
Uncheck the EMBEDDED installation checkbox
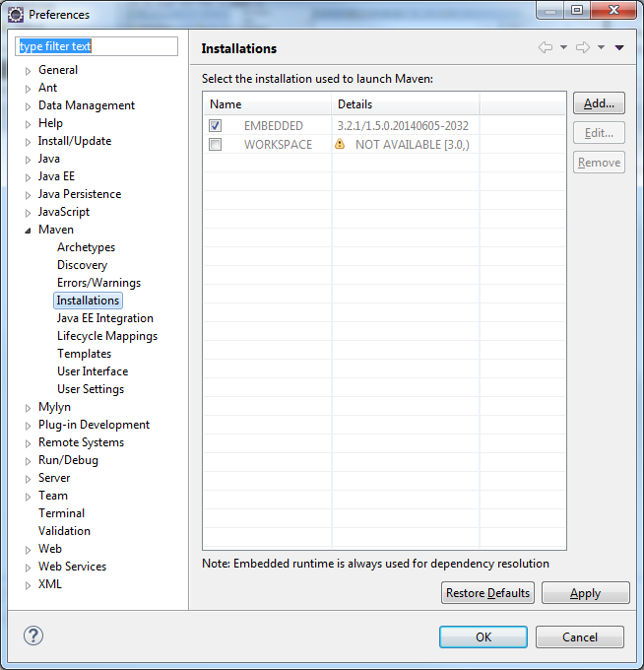215,126
